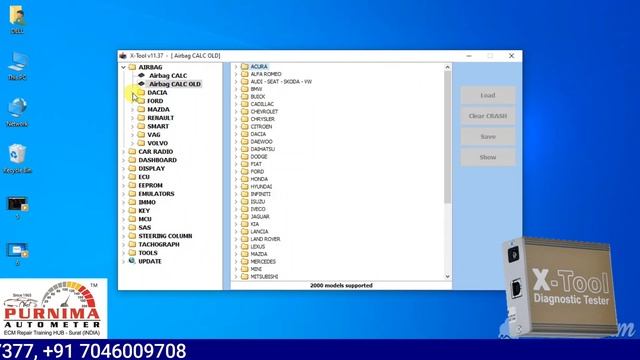
Task: Click the MAZDA folder icon in left tree
Action: (141, 109)
